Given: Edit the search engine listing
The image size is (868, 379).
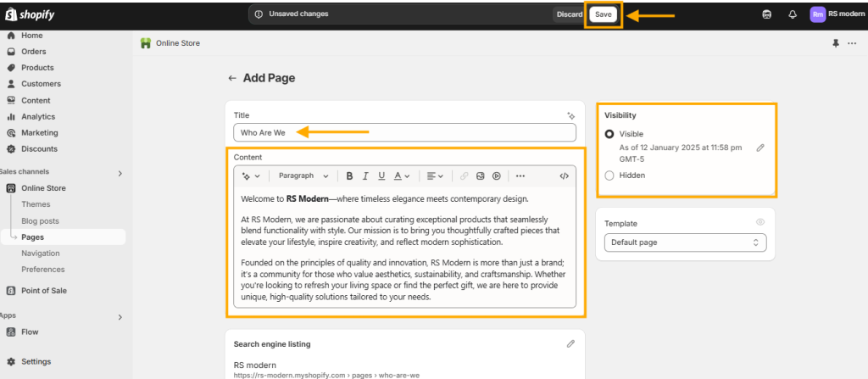Looking at the screenshot, I should coord(570,344).
